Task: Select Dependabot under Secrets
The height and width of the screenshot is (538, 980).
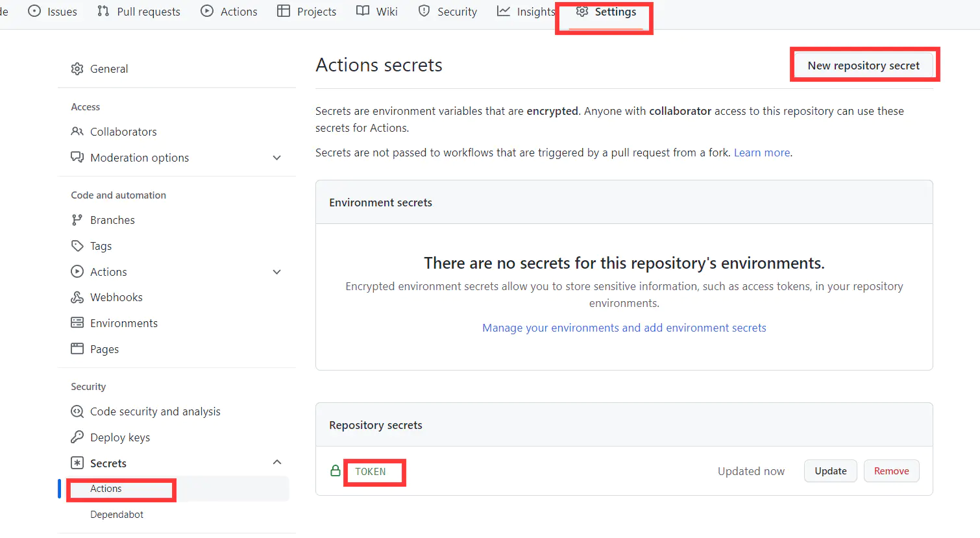Action: (117, 515)
